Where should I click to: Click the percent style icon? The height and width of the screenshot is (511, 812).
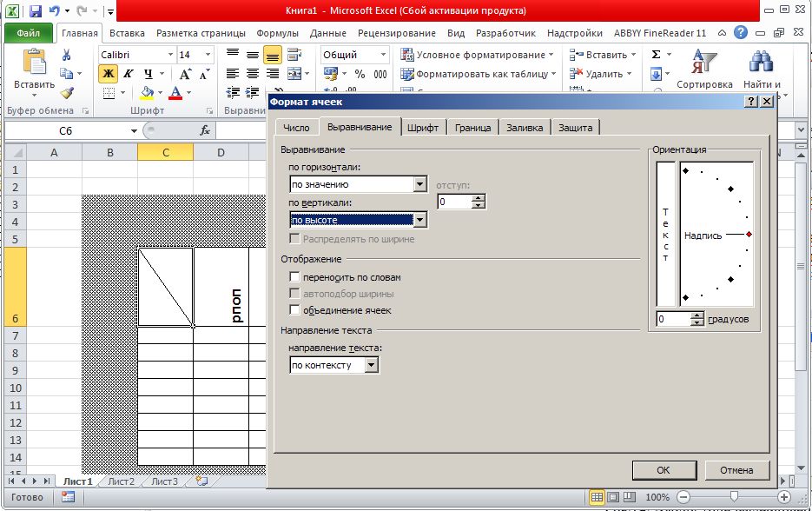(x=360, y=74)
